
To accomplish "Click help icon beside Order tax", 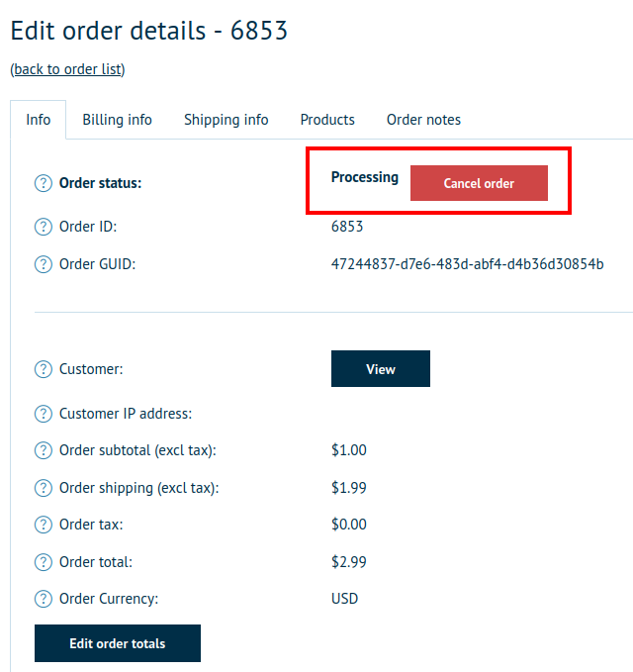I will pos(43,525).
